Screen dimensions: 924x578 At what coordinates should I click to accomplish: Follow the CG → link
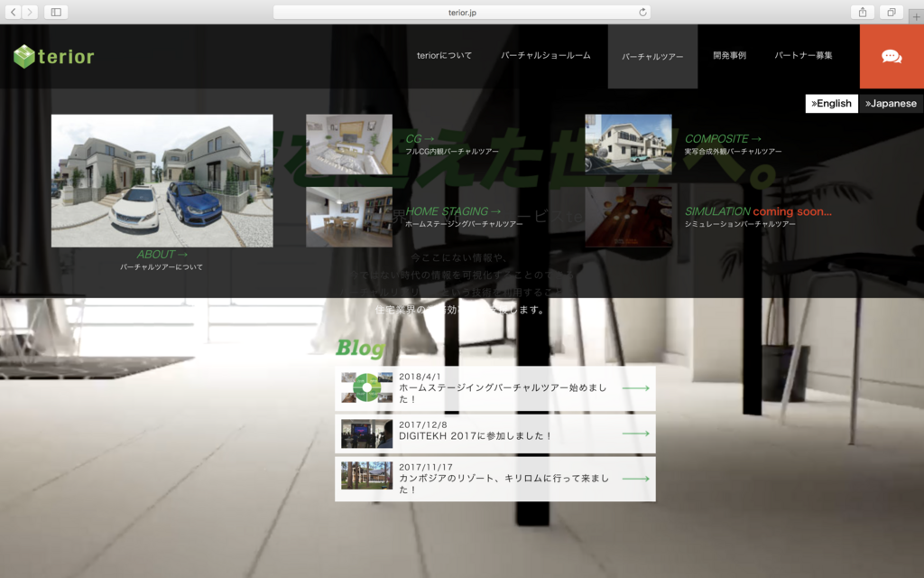coord(420,138)
